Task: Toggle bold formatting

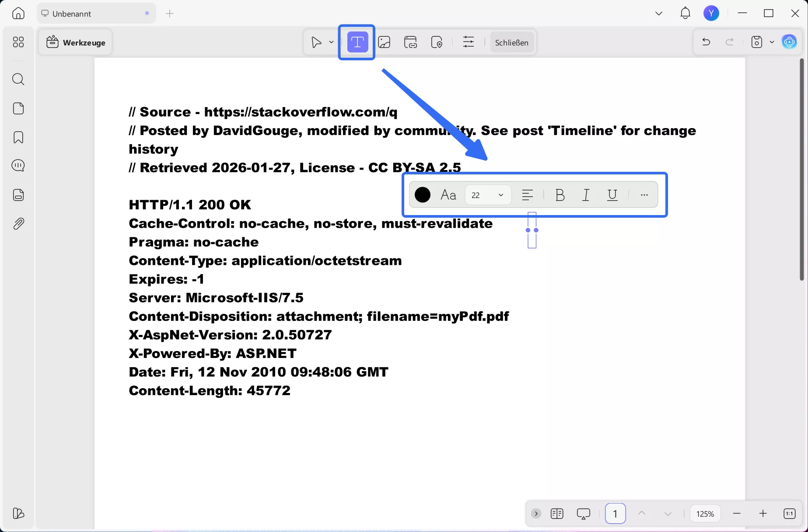Action: point(560,195)
